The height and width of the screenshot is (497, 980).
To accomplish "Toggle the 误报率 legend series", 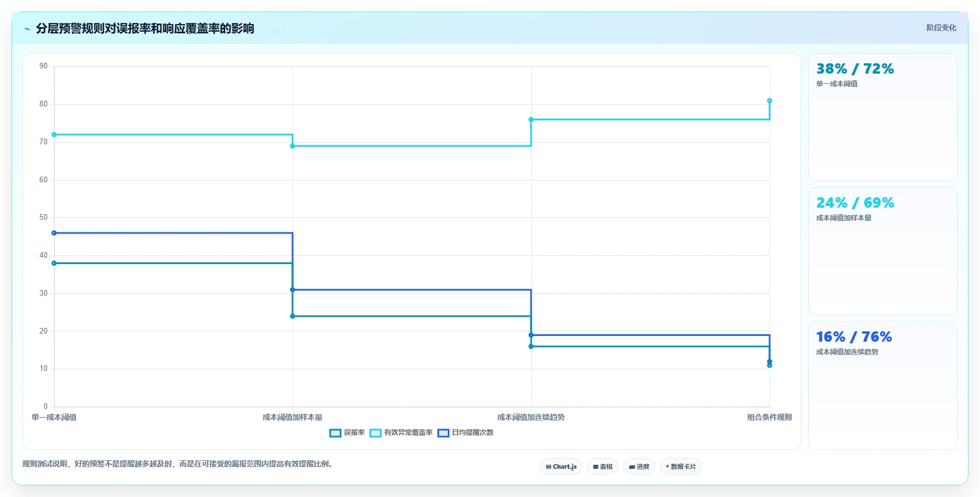I will click(347, 433).
